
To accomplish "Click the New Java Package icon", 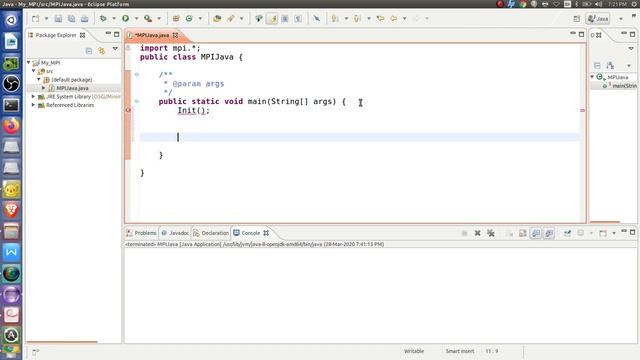I will (176, 19).
